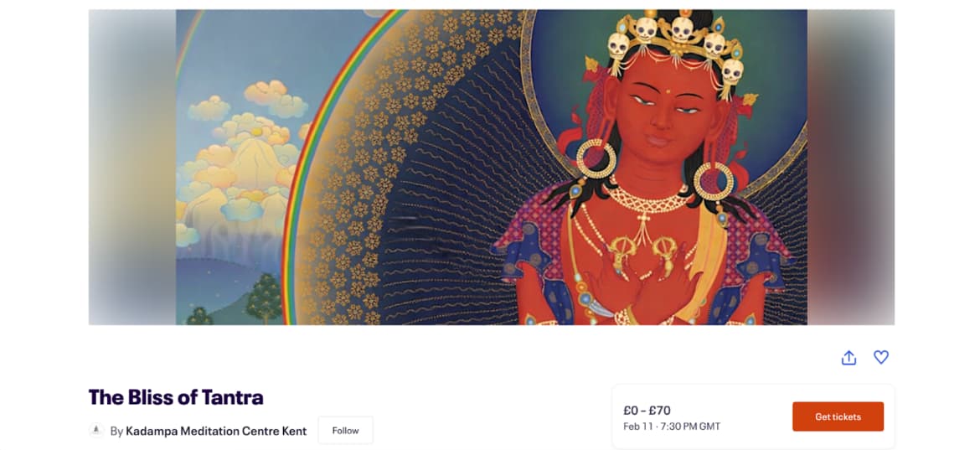Click the Feb 11 7:30 PM date
The width and height of the screenshot is (980, 450).
pyautogui.click(x=672, y=427)
